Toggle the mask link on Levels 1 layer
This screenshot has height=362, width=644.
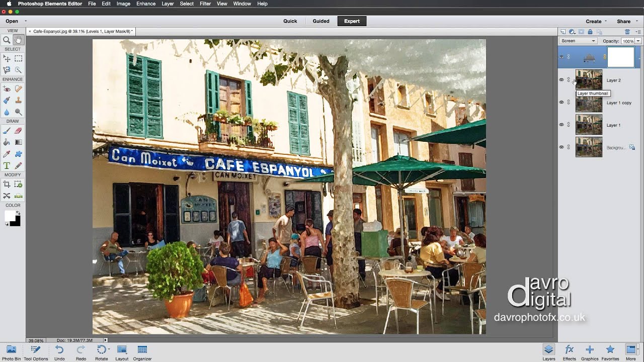[605, 57]
